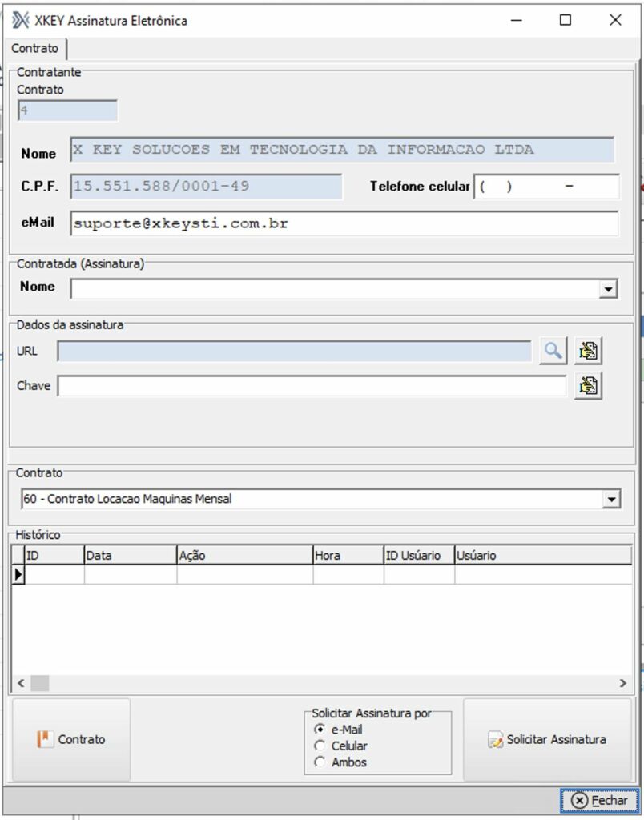This screenshot has width=644, height=820.
Task: Click the Data column header
Action: tap(131, 556)
